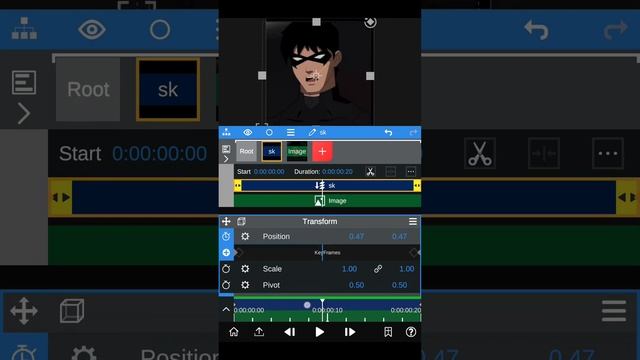The width and height of the screenshot is (640, 360).
Task: Add a new layer with red plus
Action: pyautogui.click(x=322, y=151)
